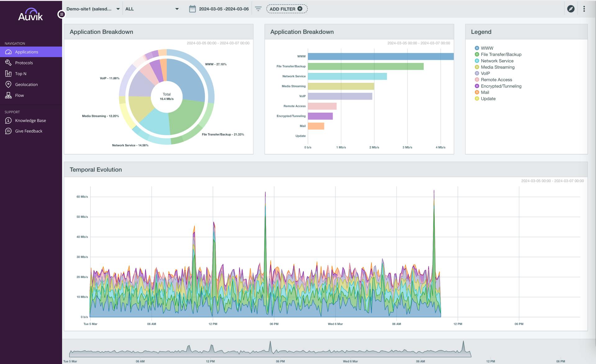Screen dimensions: 596x364
Task: Click the WWW bar in bar chart
Action: click(381, 56)
